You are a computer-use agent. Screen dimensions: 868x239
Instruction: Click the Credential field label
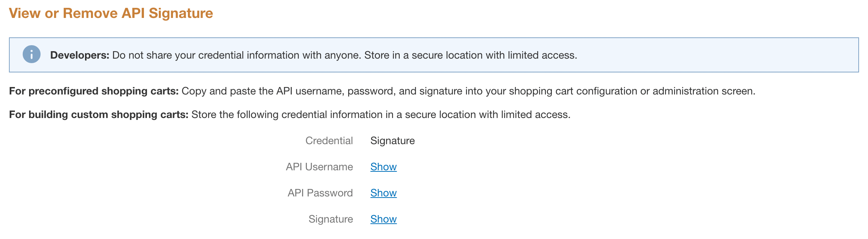[x=329, y=141]
